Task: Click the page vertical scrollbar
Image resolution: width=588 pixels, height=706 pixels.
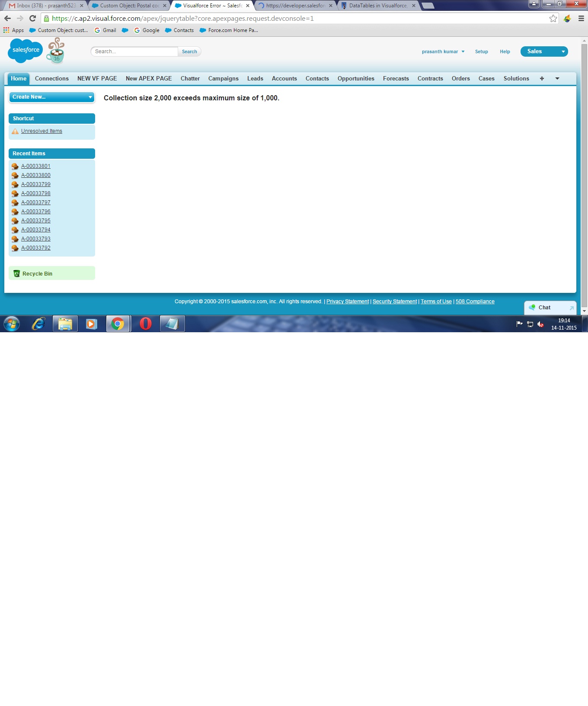Action: click(x=584, y=175)
